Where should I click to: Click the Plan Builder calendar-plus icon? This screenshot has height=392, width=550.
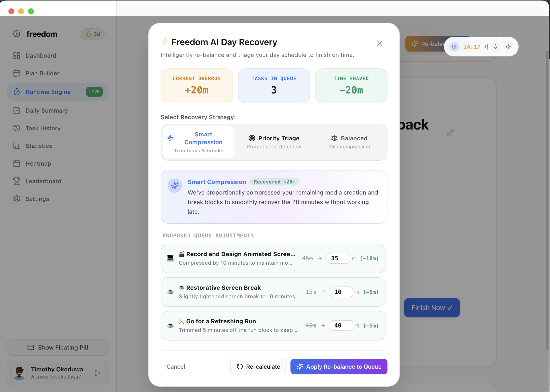click(17, 73)
